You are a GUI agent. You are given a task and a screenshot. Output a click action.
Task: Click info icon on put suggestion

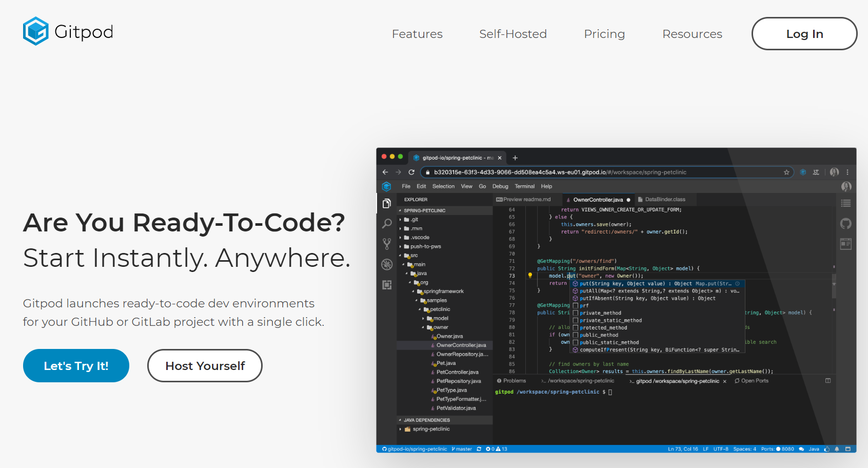pyautogui.click(x=737, y=283)
